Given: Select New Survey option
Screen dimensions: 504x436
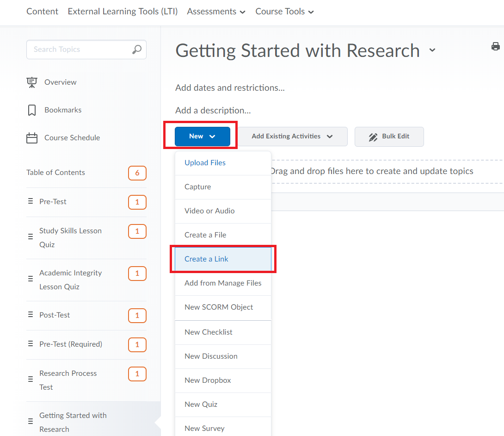Looking at the screenshot, I should (x=223, y=427).
